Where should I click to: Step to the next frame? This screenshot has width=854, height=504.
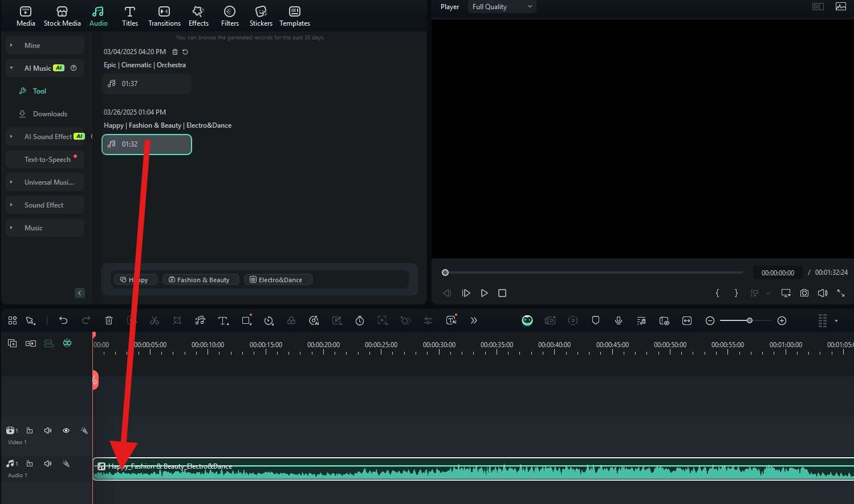click(466, 293)
